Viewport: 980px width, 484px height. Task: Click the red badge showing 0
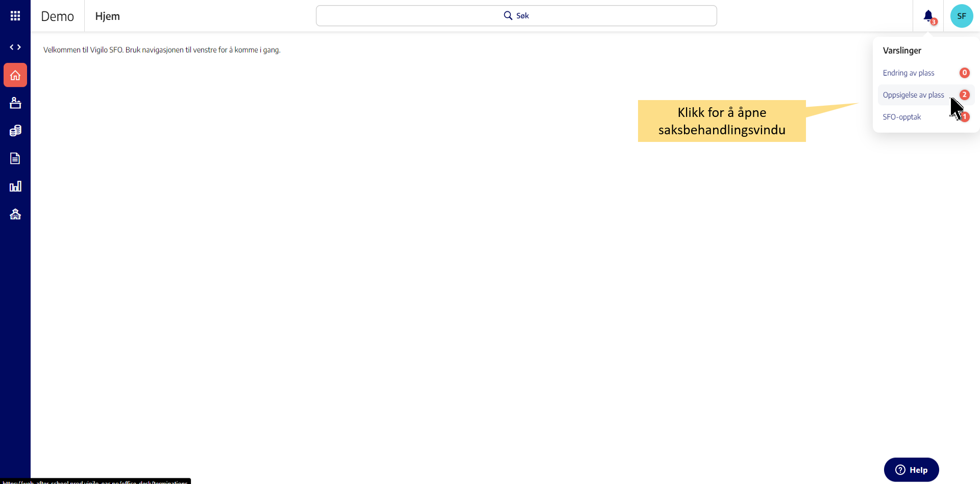[x=964, y=73]
